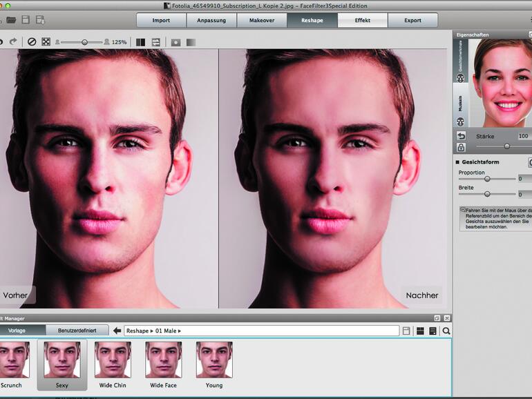The width and height of the screenshot is (532, 399).
Task: Click the search magnifier in template manager
Action: coord(446,331)
